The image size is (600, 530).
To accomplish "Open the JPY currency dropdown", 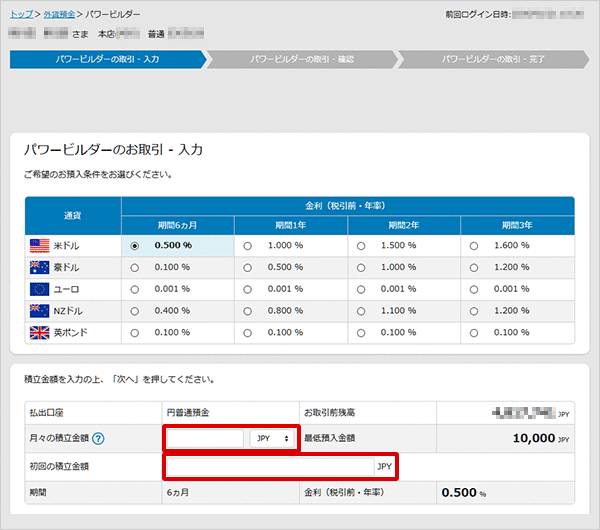I will coord(272,438).
